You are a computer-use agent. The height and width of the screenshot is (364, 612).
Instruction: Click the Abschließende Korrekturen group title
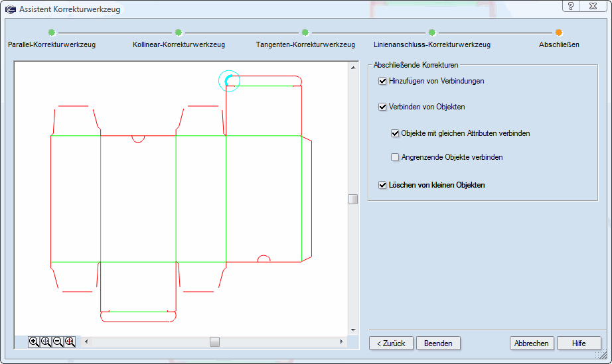[x=416, y=65]
